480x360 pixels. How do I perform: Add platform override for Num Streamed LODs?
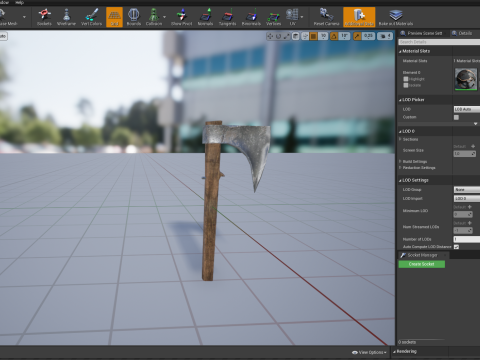pos(470,223)
